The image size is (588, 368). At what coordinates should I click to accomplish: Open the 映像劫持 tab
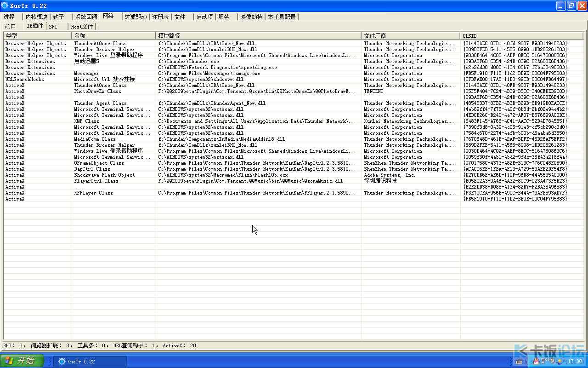click(251, 17)
